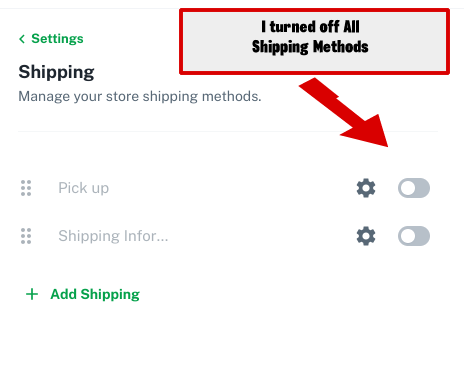Click the back chevron beside Settings
Image resolution: width=464 pixels, height=378 pixels.
click(22, 39)
